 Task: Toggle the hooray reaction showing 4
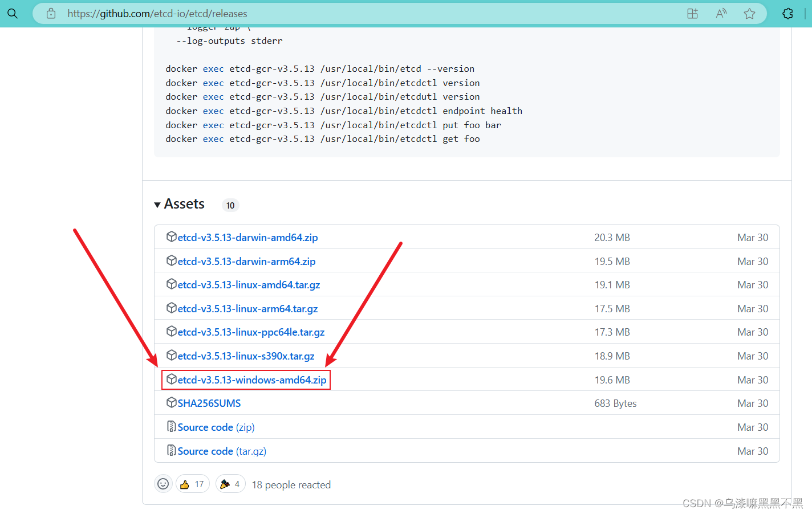point(230,483)
